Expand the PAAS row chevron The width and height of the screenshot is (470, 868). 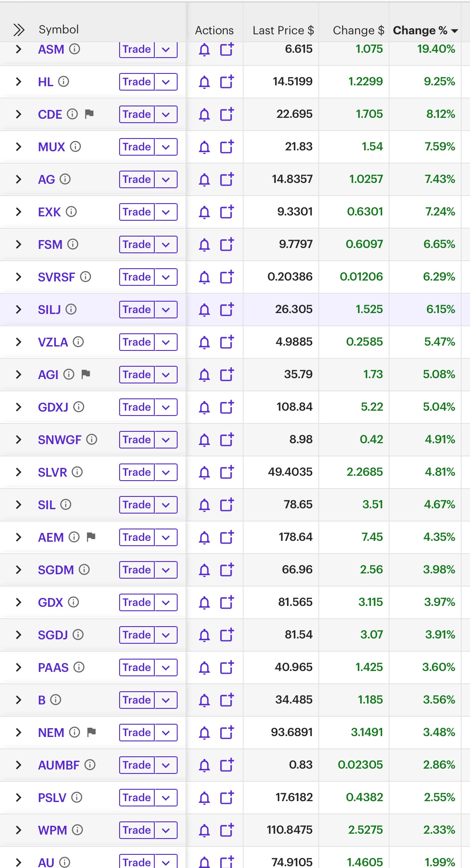tap(18, 667)
